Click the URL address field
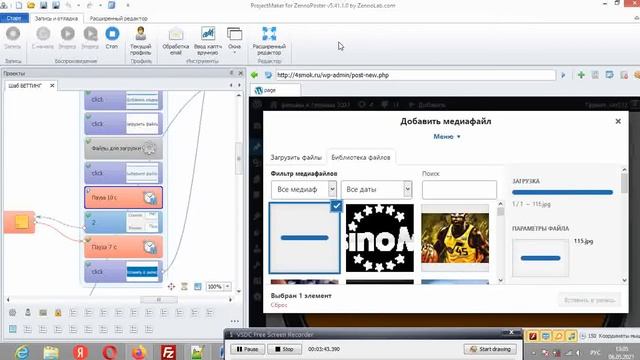The height and width of the screenshot is (360, 640). coord(416,75)
